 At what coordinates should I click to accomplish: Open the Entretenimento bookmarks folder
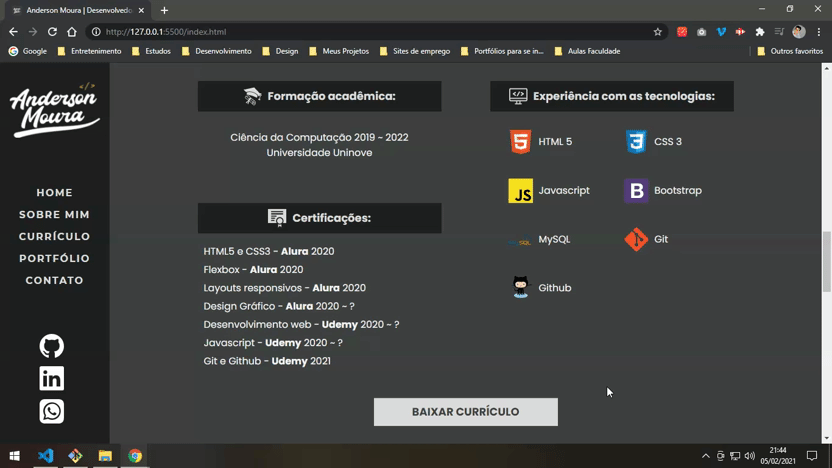click(89, 51)
